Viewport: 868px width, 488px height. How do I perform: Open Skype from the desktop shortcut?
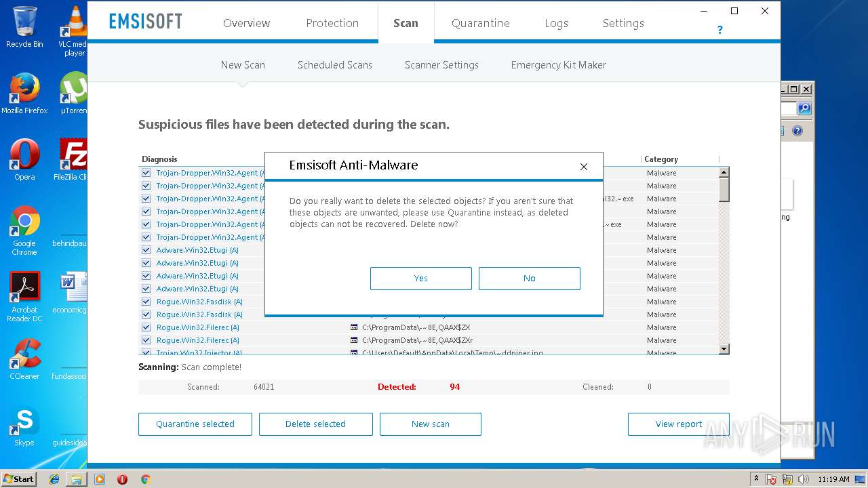tap(24, 426)
